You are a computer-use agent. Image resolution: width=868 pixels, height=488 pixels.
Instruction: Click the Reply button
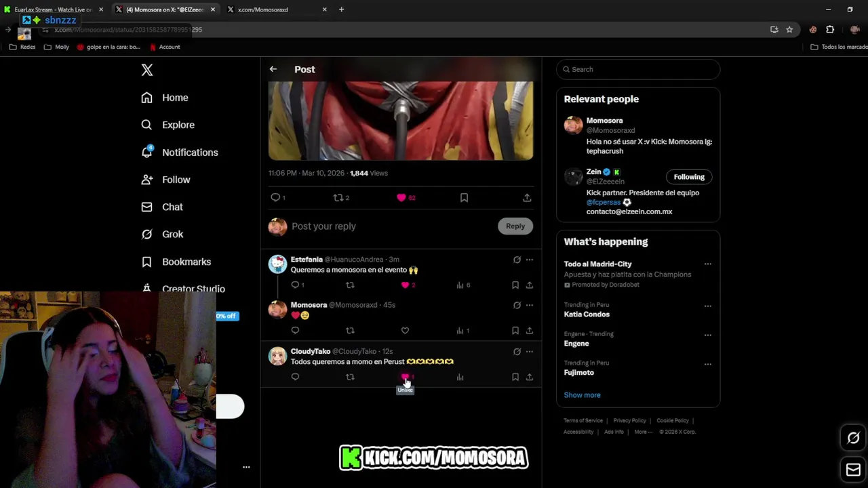515,226
